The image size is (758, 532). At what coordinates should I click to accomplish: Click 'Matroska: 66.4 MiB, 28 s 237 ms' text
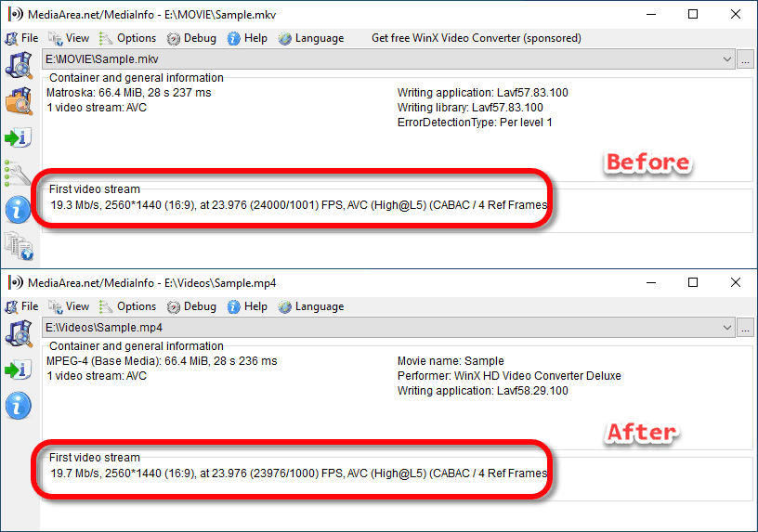click(x=128, y=93)
